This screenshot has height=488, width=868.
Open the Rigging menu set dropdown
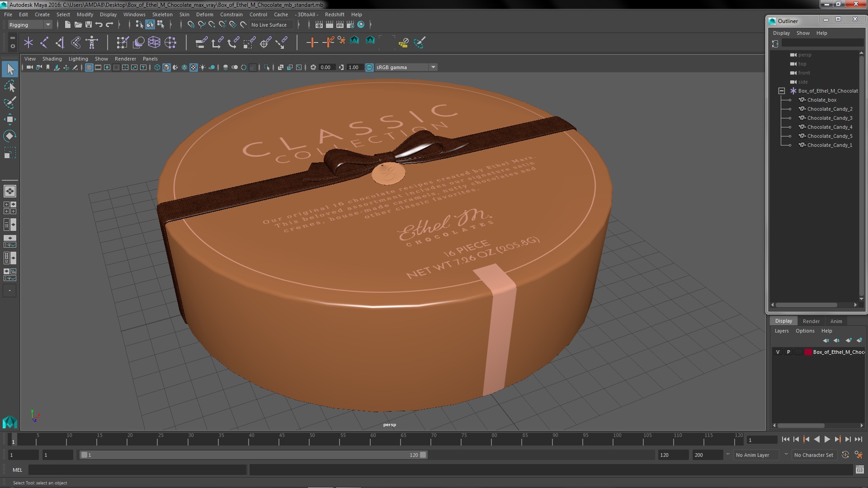tap(29, 25)
